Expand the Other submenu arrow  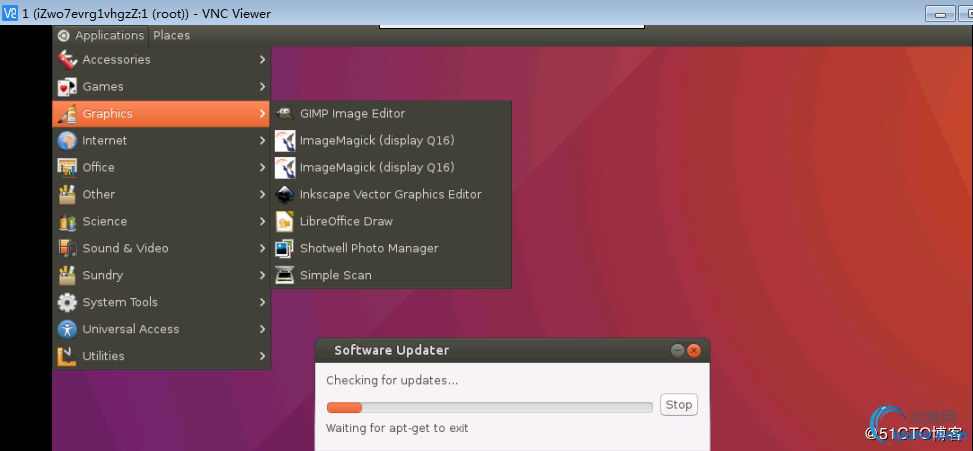[x=262, y=194]
